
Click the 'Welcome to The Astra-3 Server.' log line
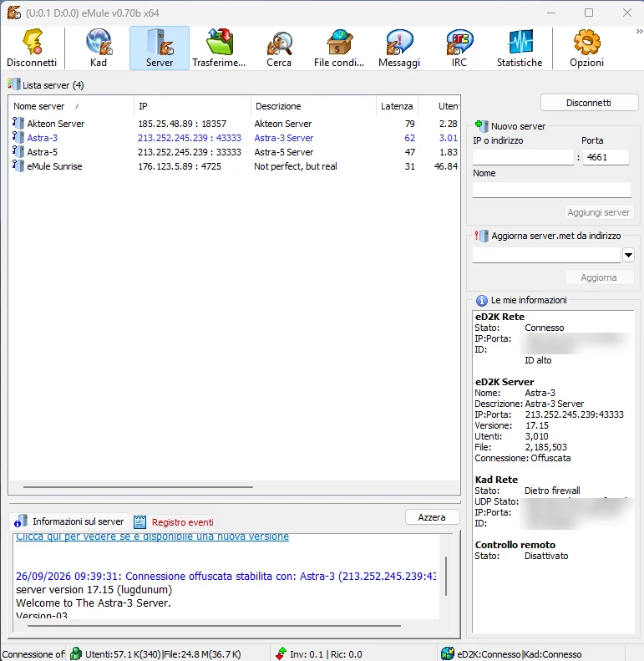click(x=94, y=603)
